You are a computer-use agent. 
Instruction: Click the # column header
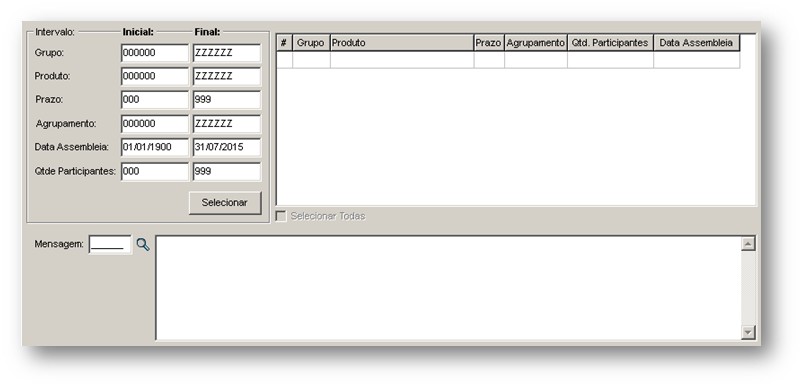pyautogui.click(x=284, y=43)
